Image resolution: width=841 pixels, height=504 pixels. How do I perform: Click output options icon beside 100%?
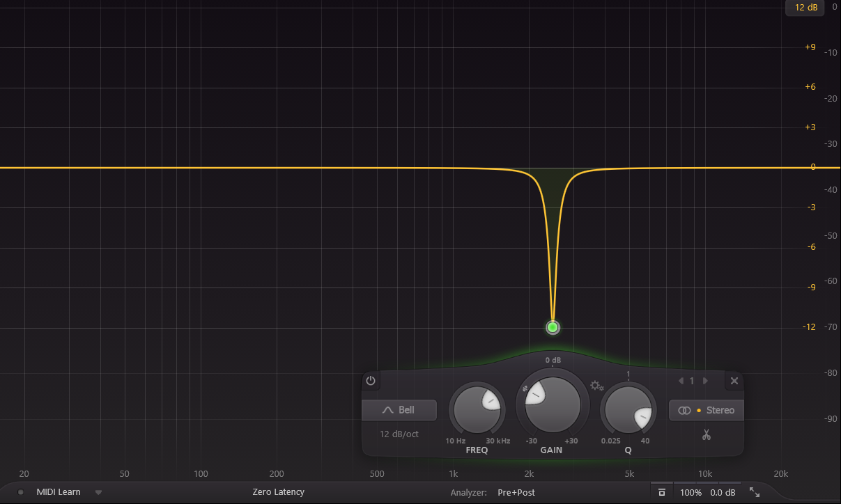pyautogui.click(x=661, y=492)
